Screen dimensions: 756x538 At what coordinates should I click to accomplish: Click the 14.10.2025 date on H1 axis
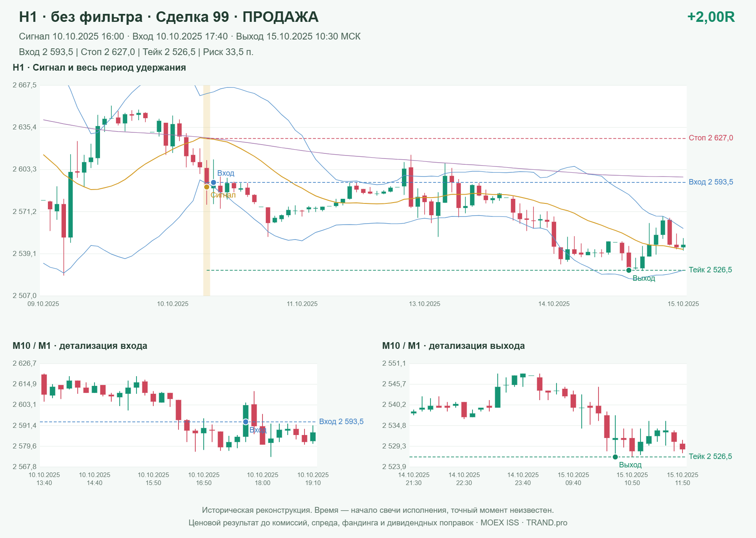coord(554,304)
